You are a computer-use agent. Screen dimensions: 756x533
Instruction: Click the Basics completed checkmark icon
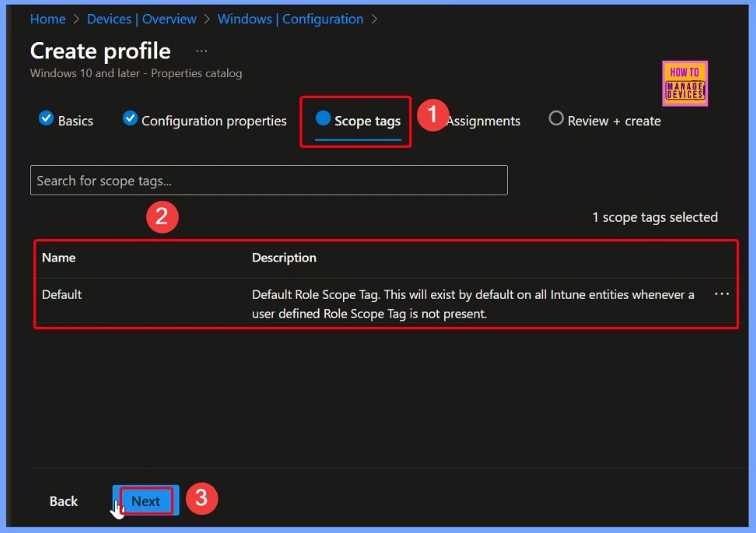[46, 117]
